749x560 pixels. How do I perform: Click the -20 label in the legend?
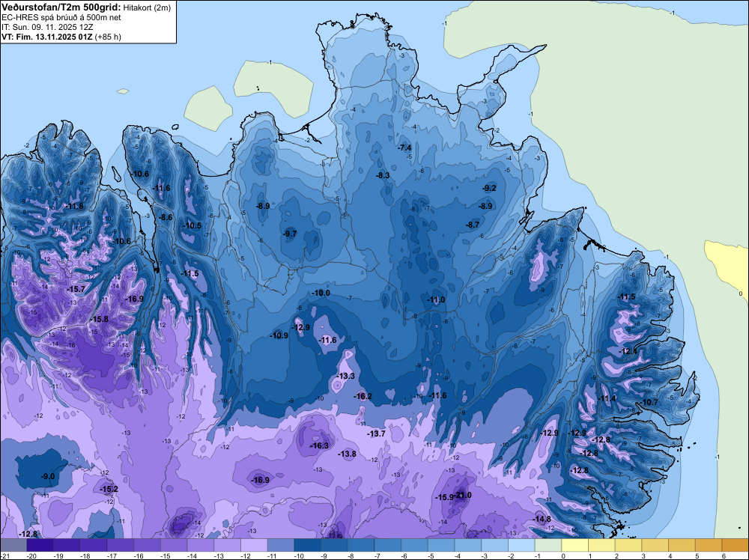(x=32, y=556)
